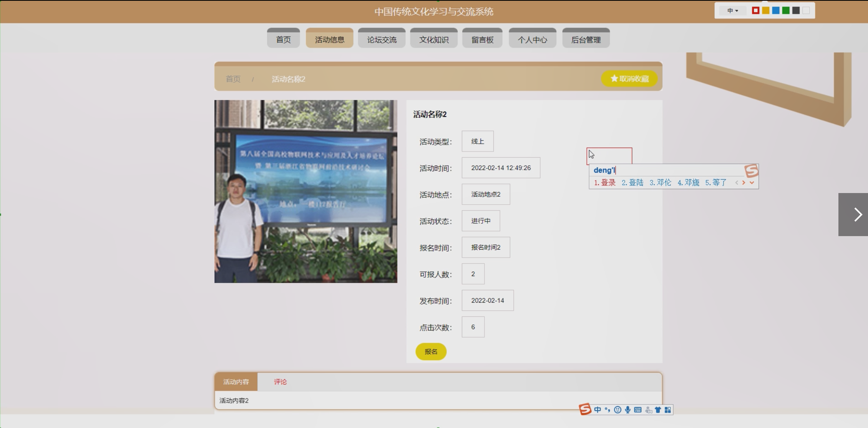
Task: Click the Sogou IME logo icon
Action: click(585, 409)
